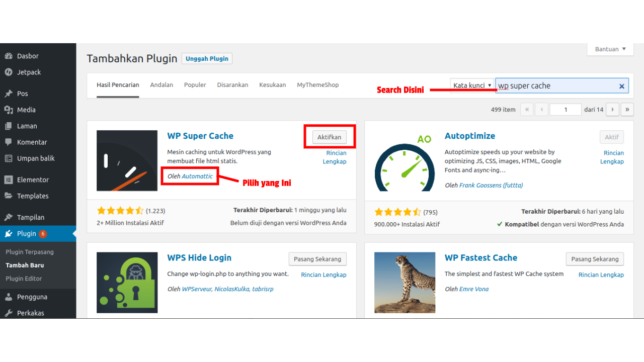644x362 pixels.
Task: Click the Tampilan brush icon
Action: tap(9, 217)
